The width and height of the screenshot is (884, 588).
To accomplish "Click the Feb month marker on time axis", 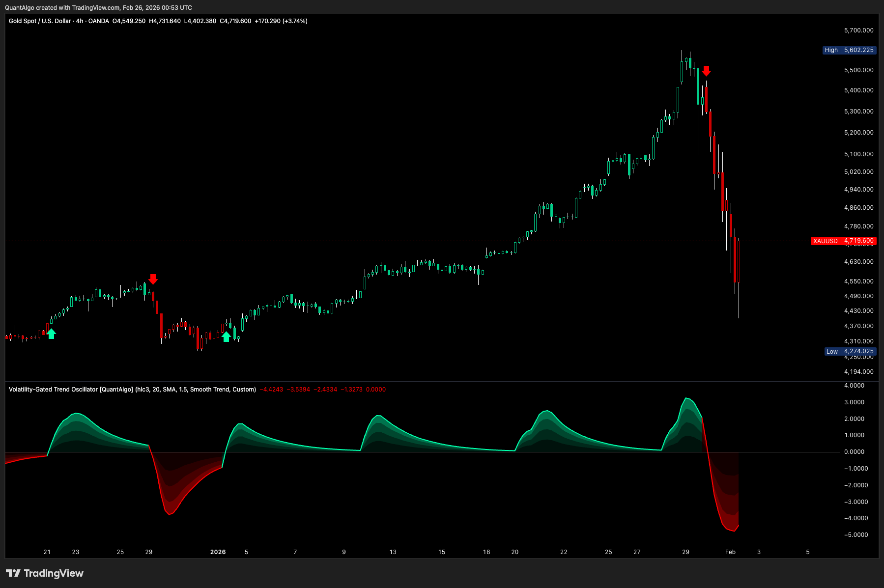I will tap(730, 552).
